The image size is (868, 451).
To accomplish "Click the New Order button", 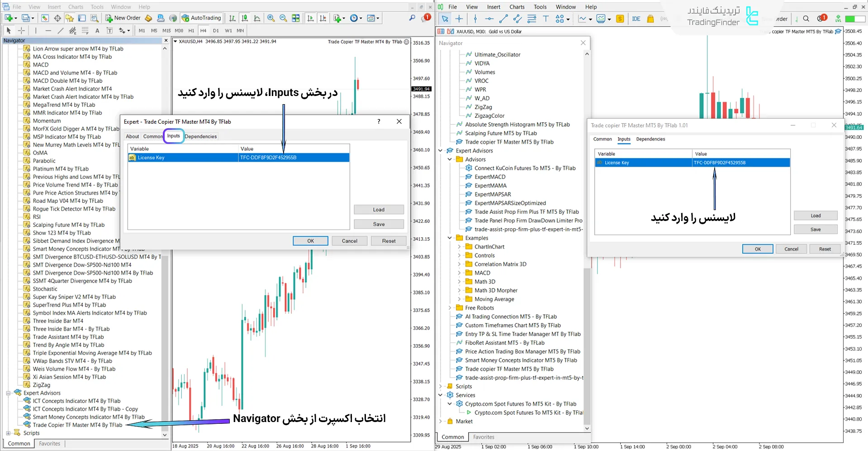I will (123, 18).
